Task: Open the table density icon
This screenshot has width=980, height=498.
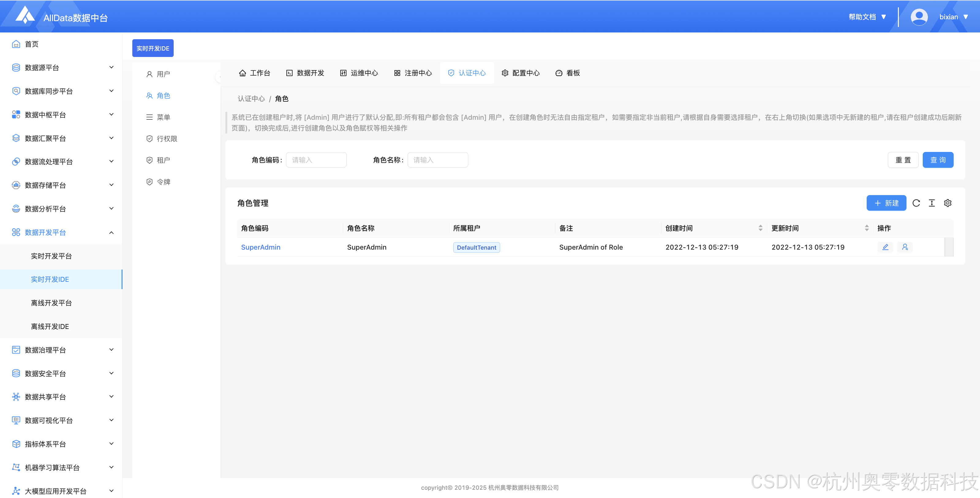Action: point(932,203)
